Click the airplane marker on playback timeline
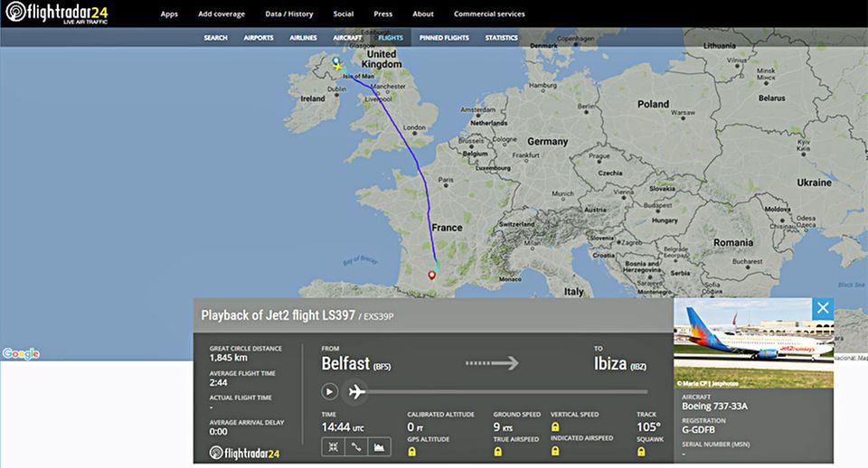The width and height of the screenshot is (868, 468). [356, 391]
